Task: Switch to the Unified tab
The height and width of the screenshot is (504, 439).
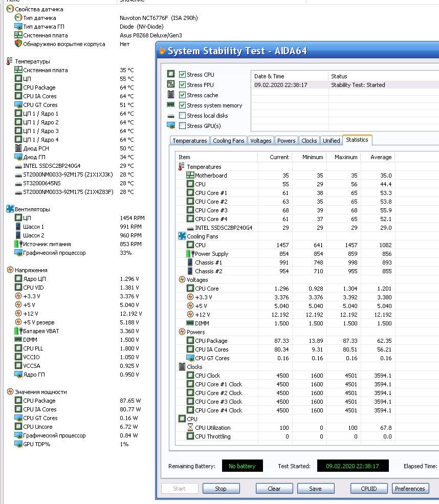Action: [x=332, y=141]
